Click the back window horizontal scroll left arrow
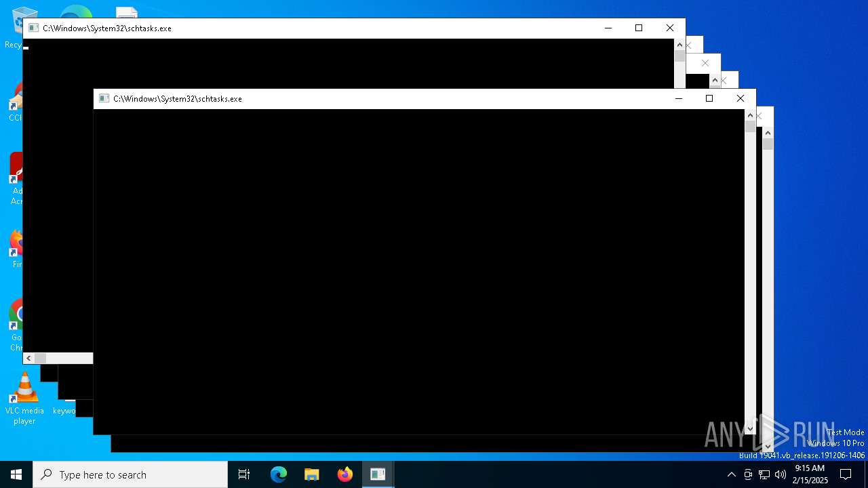Viewport: 868px width, 488px height. [29, 358]
